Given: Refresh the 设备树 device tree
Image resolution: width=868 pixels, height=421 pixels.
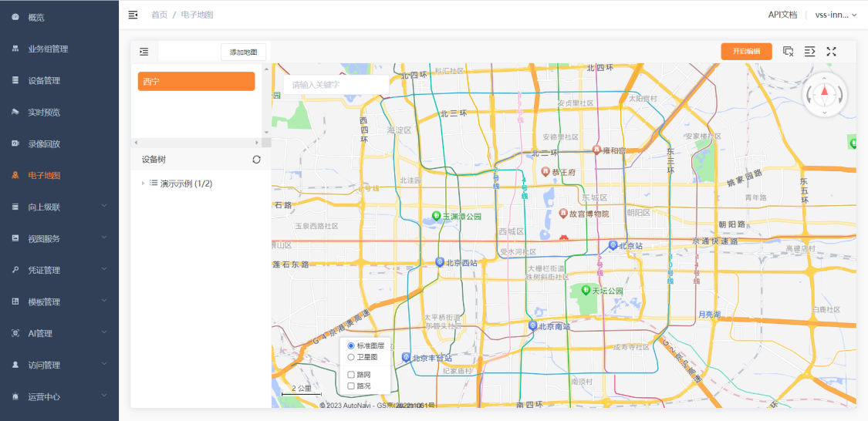Looking at the screenshot, I should pos(256,160).
